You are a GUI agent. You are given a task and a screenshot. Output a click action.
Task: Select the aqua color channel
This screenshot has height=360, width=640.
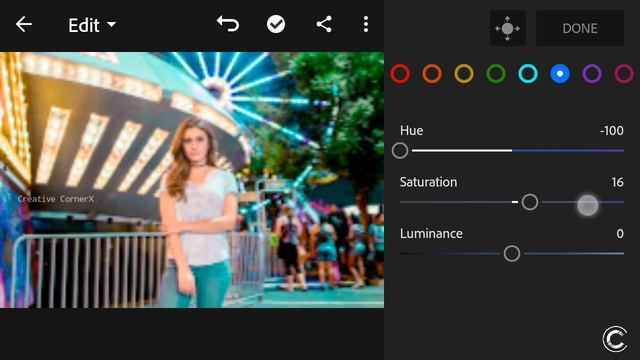click(x=528, y=74)
